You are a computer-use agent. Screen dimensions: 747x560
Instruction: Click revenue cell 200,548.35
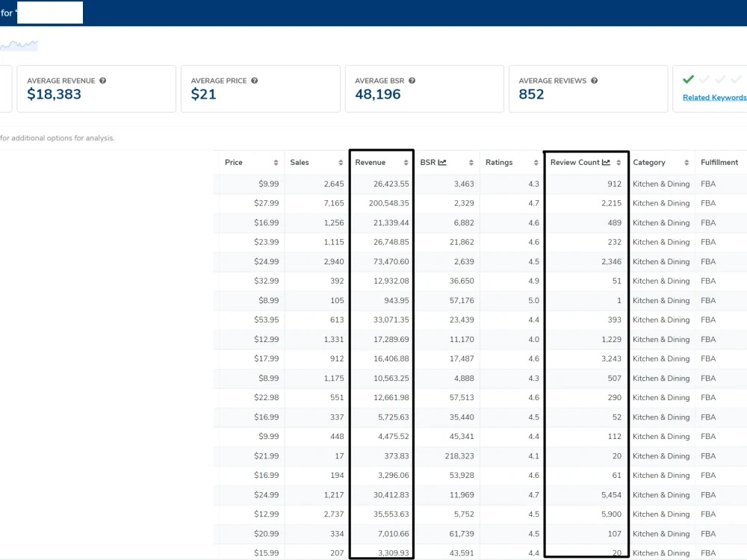coord(388,203)
